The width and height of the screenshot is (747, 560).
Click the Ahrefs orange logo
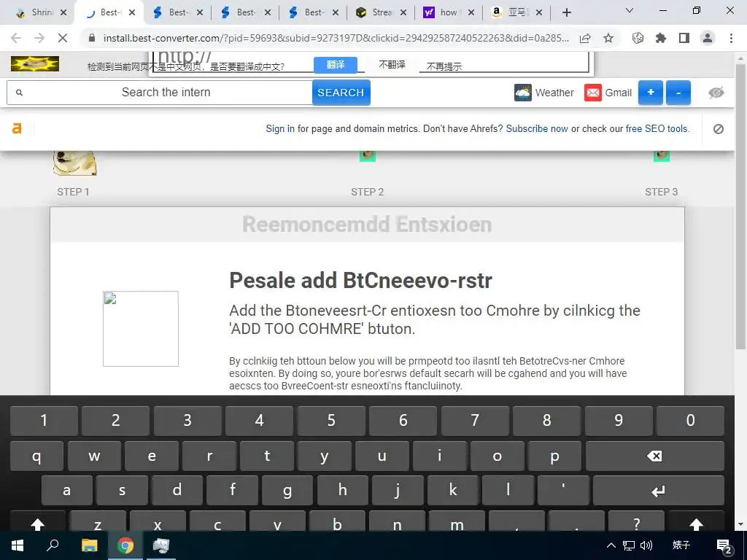(18, 128)
